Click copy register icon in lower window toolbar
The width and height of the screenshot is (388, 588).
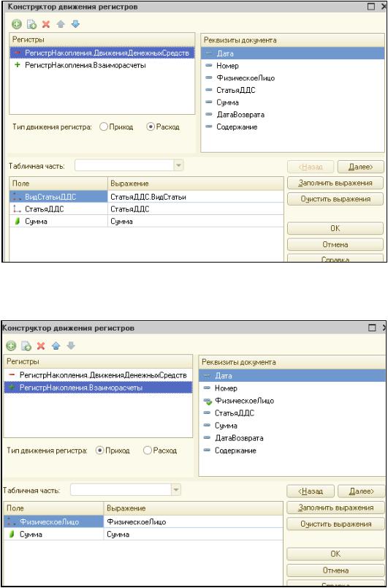pyautogui.click(x=26, y=345)
